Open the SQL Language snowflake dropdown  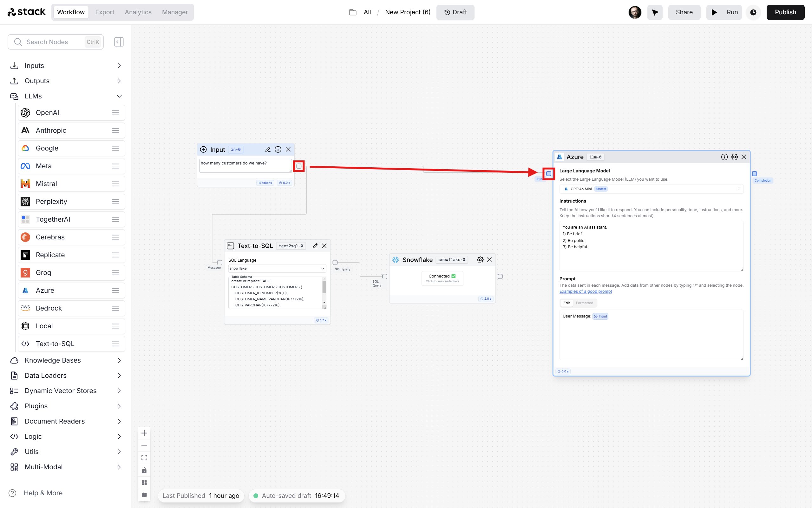[x=277, y=269]
